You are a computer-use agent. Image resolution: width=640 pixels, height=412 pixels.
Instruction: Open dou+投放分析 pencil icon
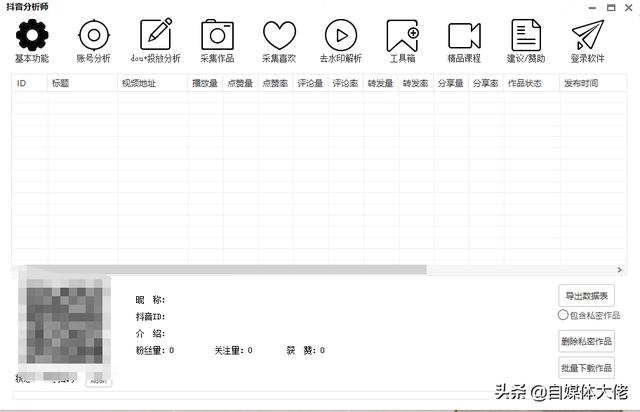pos(156,34)
